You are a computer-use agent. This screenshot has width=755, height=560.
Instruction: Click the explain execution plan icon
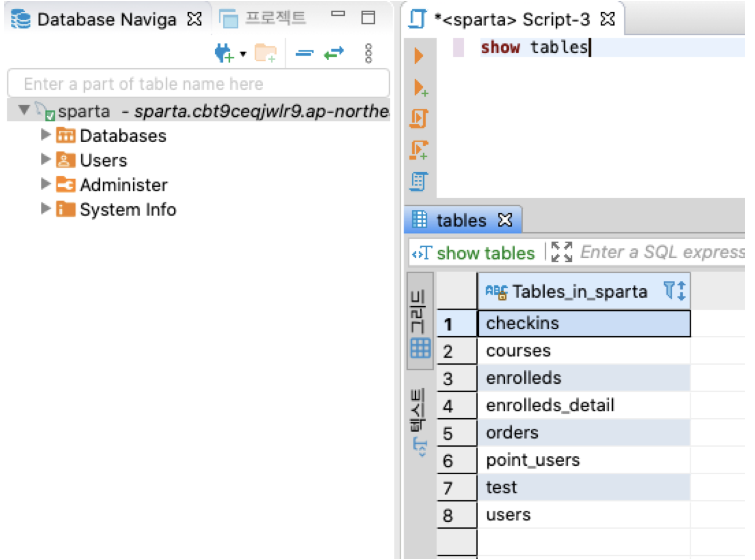coord(419,182)
